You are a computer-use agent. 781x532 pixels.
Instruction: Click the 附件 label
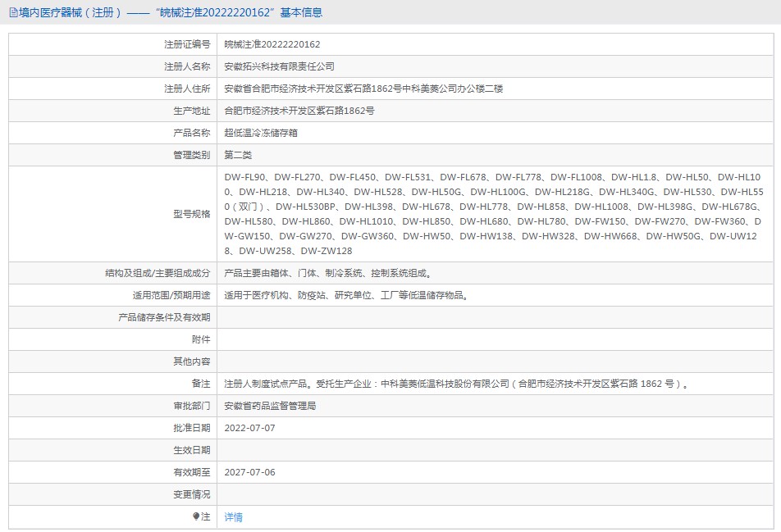201,339
